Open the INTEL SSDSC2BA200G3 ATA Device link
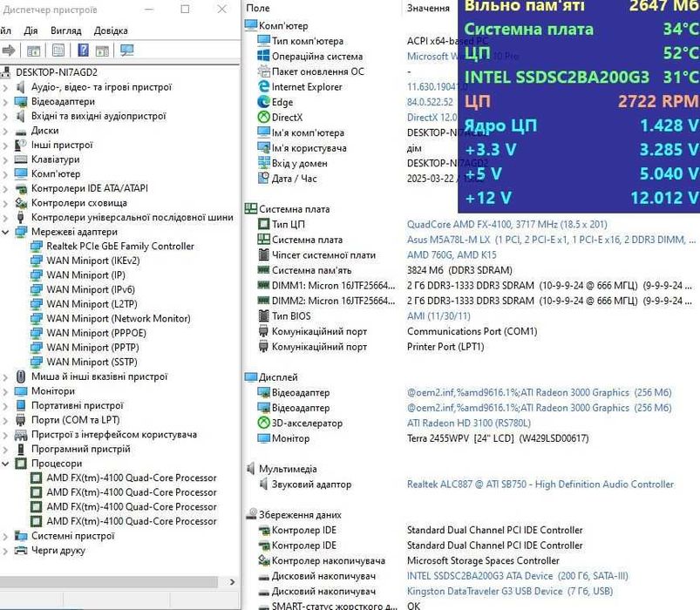This screenshot has width=700, height=610. pyautogui.click(x=518, y=576)
